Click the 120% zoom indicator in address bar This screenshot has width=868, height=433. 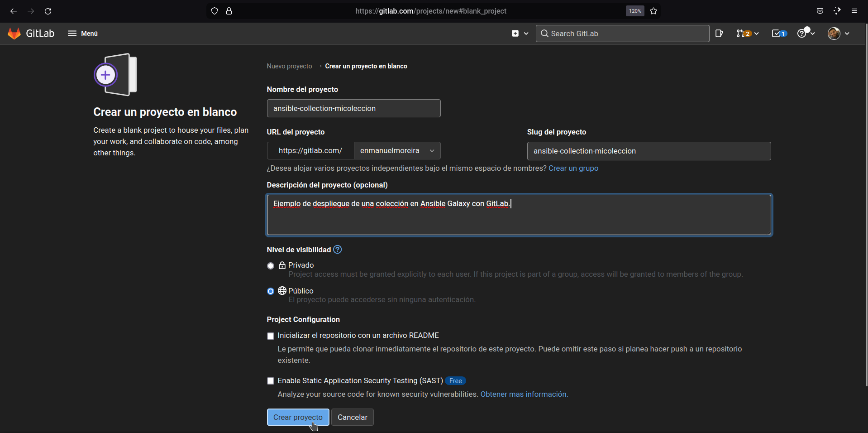635,11
